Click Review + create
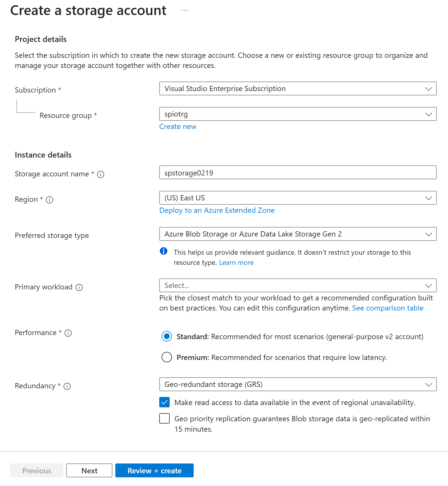The height and width of the screenshot is (486, 448). (154, 470)
